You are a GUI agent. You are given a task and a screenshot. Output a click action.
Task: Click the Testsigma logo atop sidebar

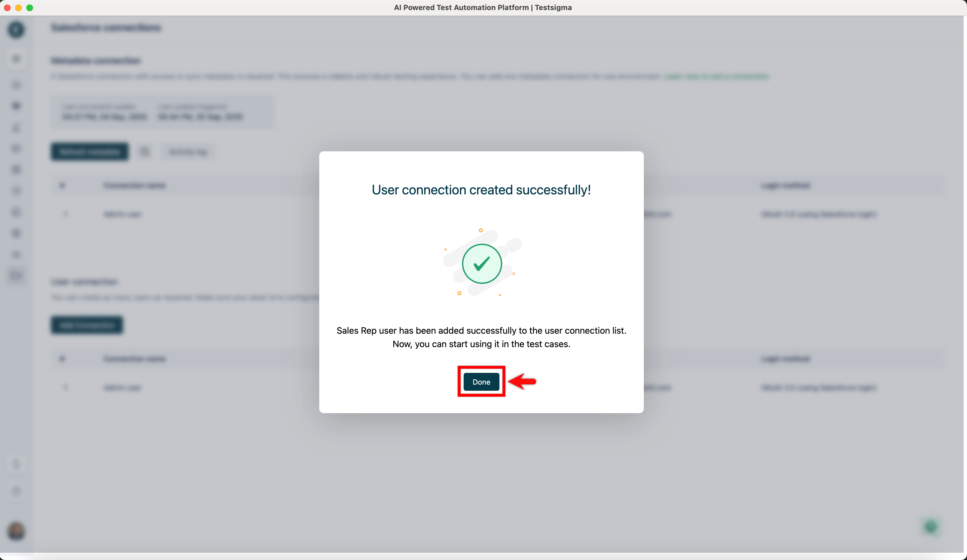[x=16, y=30]
